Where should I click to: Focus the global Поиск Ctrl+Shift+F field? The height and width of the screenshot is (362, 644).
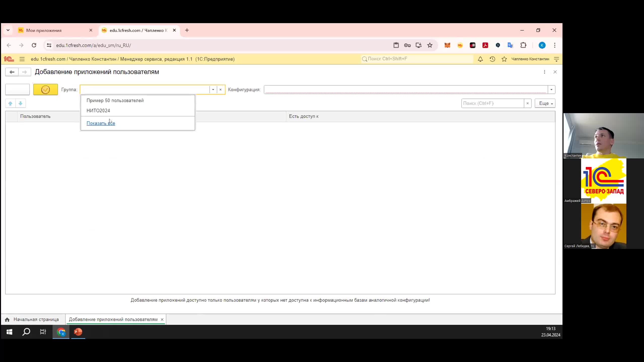click(417, 59)
